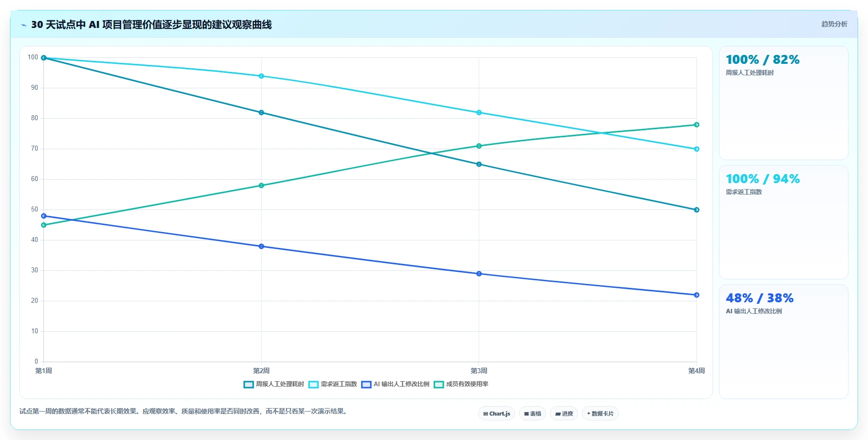Select the 进度 chip in the footer
Screen dimensions: 868x440
pyautogui.click(x=564, y=414)
